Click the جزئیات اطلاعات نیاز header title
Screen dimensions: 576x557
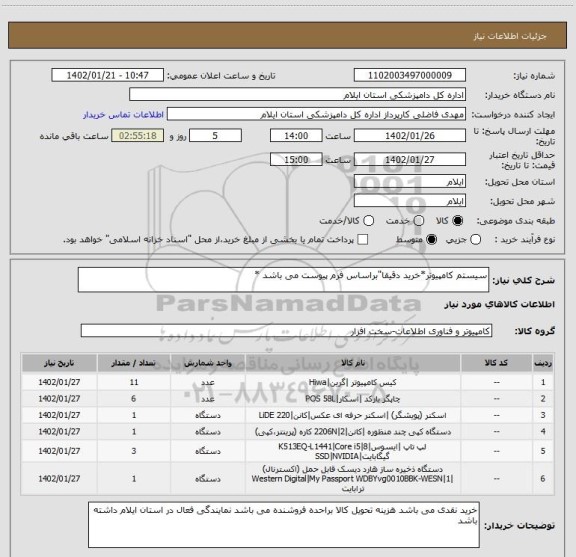(x=510, y=36)
